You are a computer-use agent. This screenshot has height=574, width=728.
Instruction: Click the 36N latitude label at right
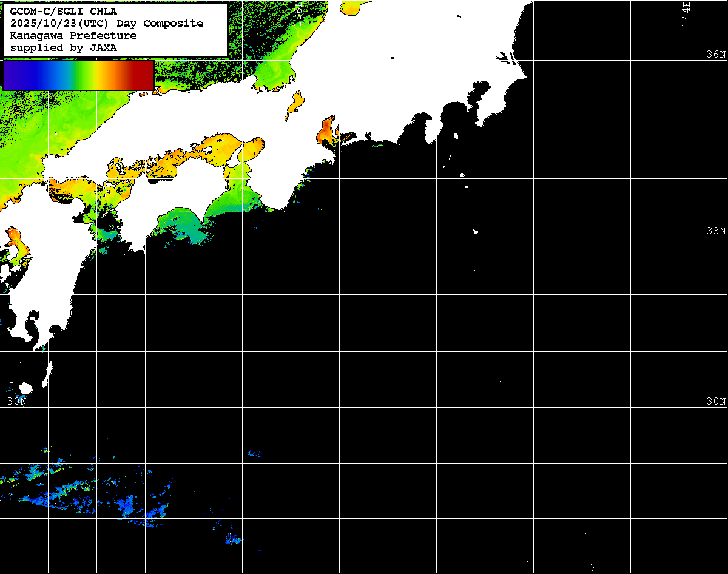click(716, 54)
